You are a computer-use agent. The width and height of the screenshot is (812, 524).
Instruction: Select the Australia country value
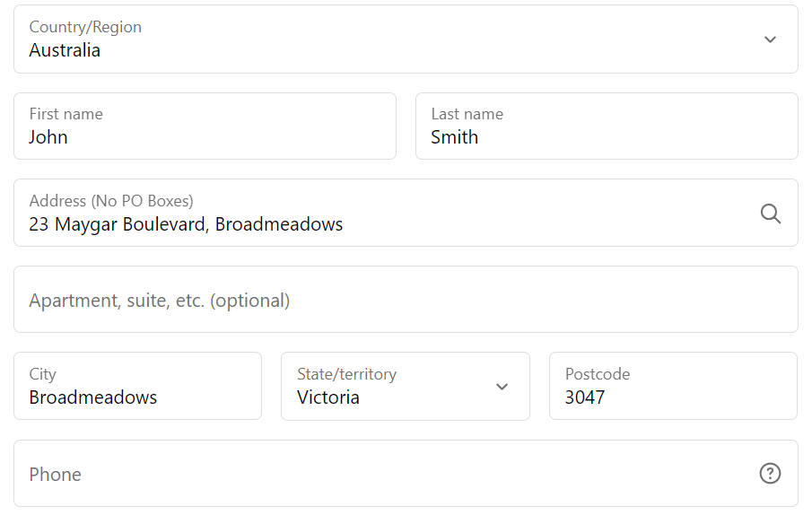(x=65, y=50)
